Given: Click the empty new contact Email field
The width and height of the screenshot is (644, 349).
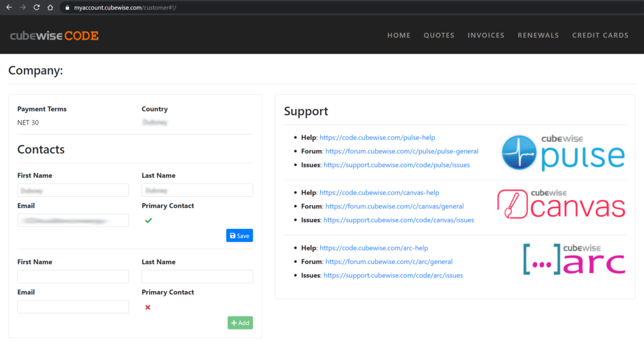Looking at the screenshot, I should [x=73, y=307].
